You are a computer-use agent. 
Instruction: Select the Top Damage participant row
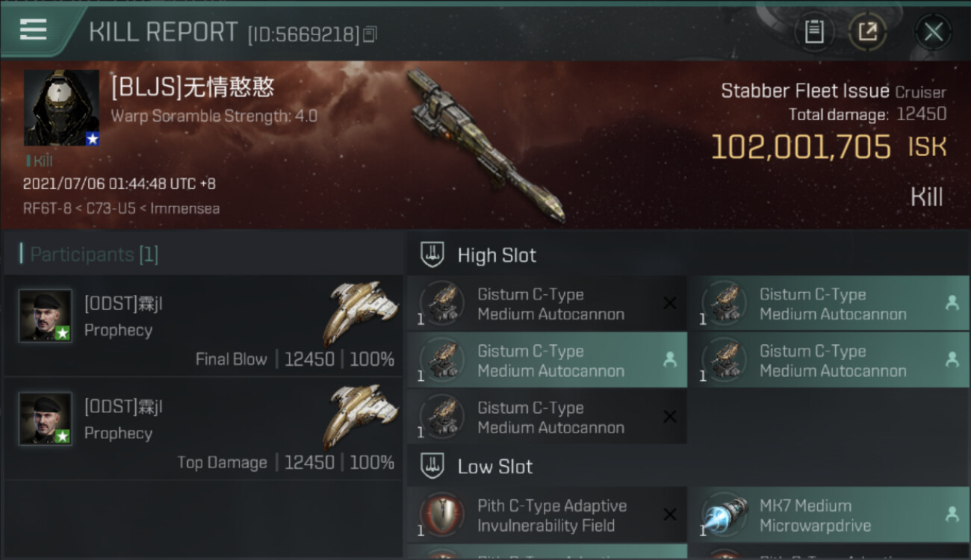pos(203,429)
